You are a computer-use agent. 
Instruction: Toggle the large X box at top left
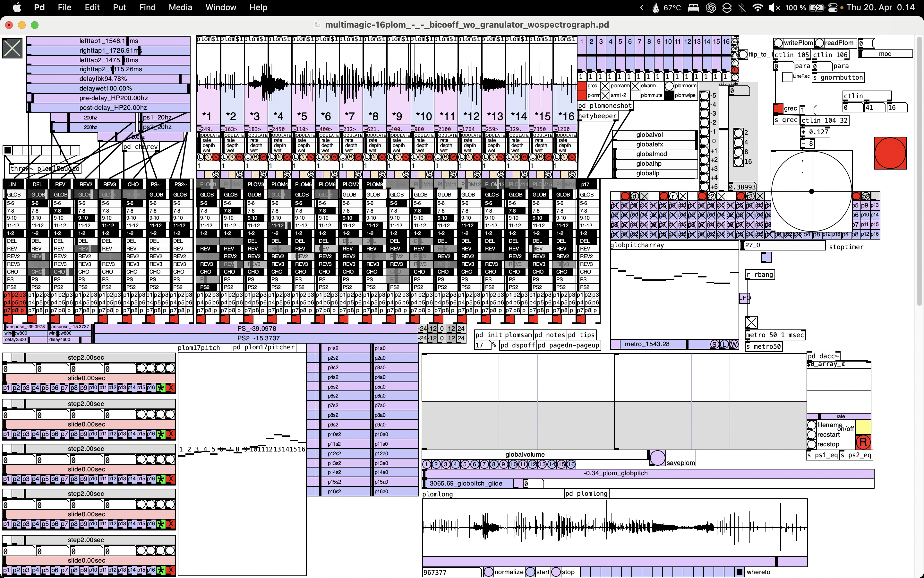pyautogui.click(x=12, y=48)
